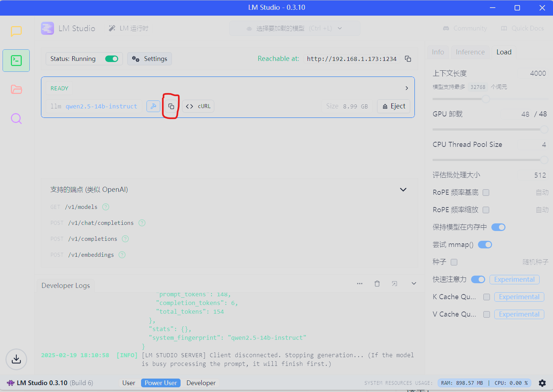Copy the server address to clipboard

point(408,59)
